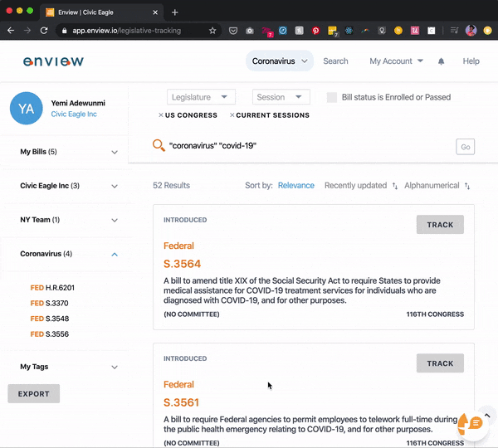Click the Pinterest extension icon

pyautogui.click(x=315, y=31)
